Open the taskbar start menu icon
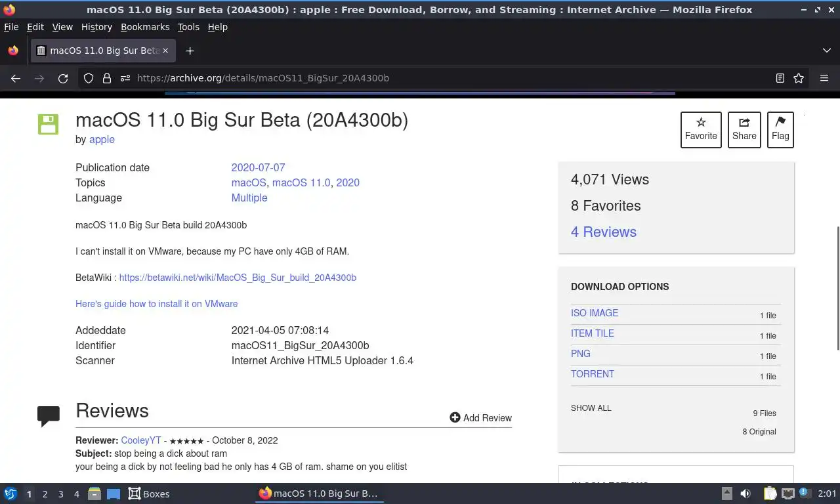The image size is (840, 504). click(10, 493)
